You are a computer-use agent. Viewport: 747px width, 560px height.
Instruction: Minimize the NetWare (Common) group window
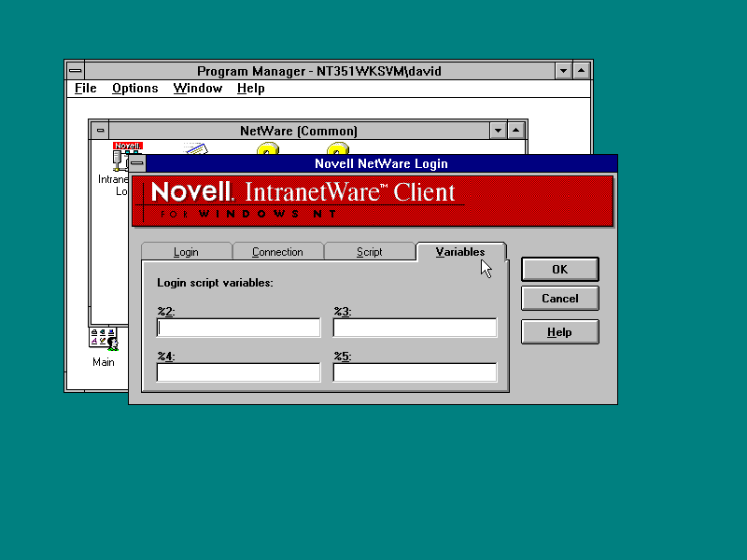pos(498,131)
